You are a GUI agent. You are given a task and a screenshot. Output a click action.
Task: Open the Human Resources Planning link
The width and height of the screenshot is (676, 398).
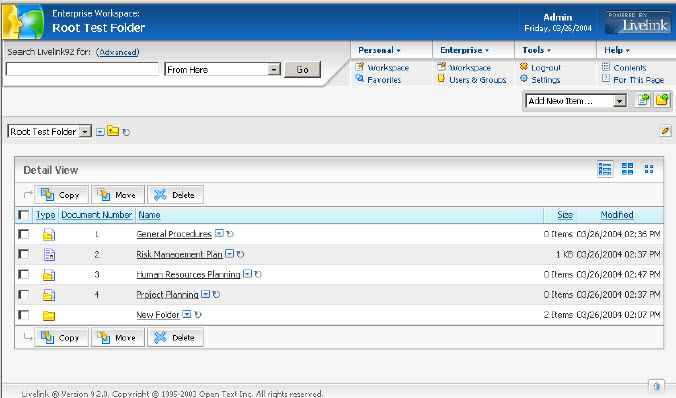[188, 274]
